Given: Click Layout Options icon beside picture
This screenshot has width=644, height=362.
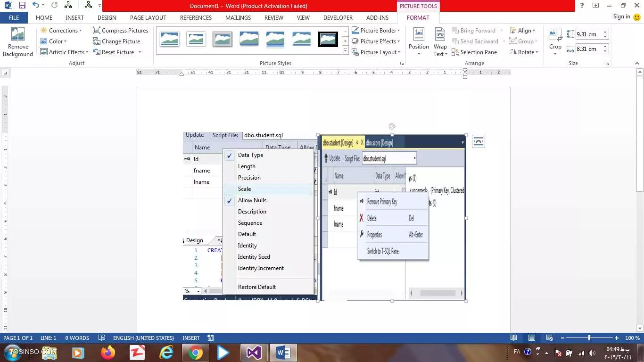Looking at the screenshot, I should point(478,142).
